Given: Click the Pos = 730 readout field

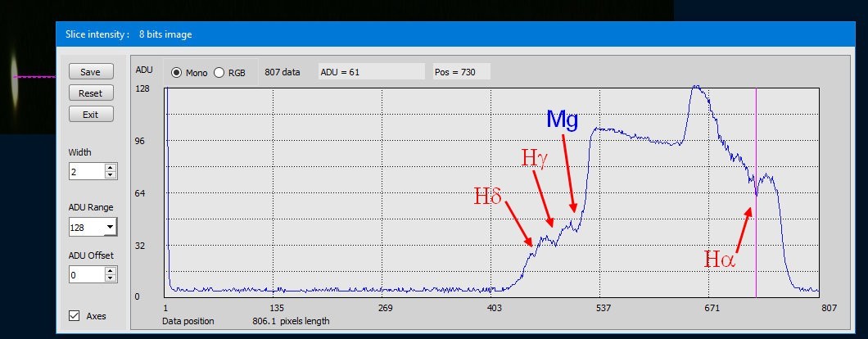Looking at the screenshot, I should [462, 71].
